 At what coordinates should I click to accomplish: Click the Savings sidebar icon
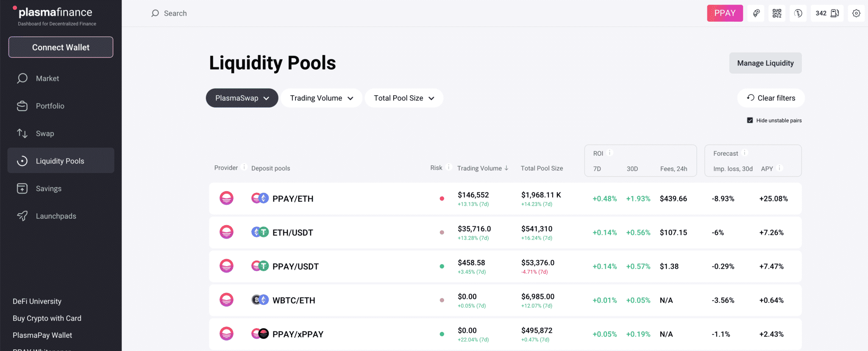pos(22,189)
